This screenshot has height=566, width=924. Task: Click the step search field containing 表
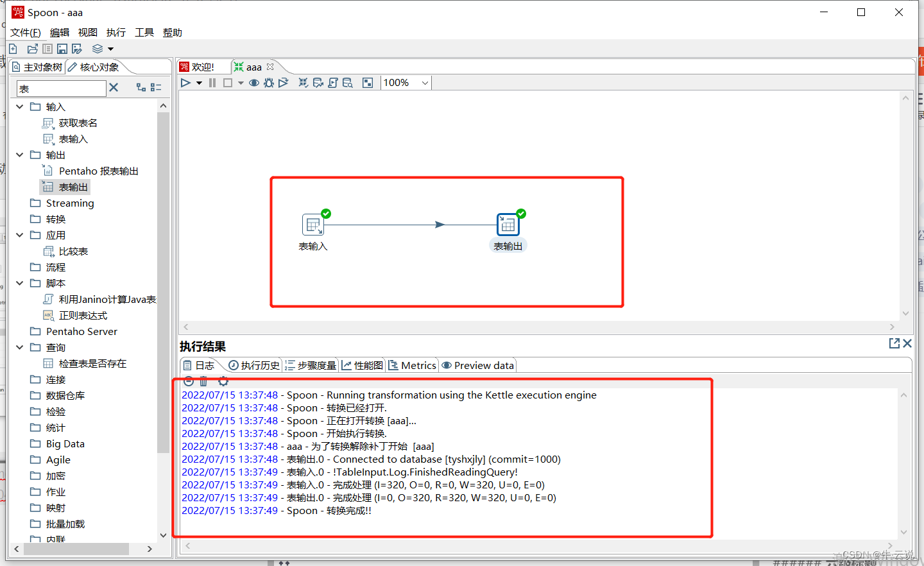61,89
